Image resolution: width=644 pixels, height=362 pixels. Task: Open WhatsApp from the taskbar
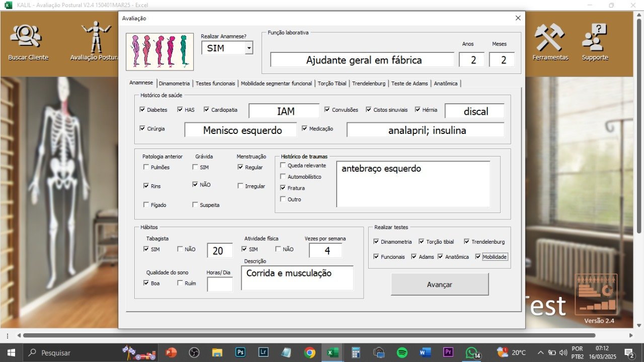(471, 352)
